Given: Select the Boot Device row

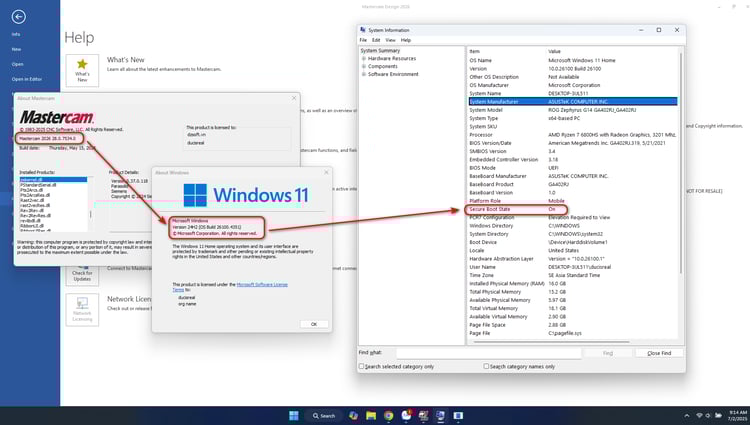Looking at the screenshot, I should point(573,242).
